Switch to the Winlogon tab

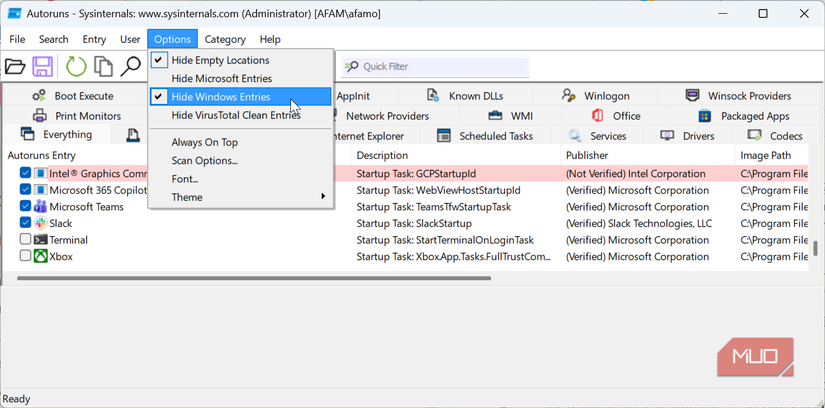(x=597, y=96)
